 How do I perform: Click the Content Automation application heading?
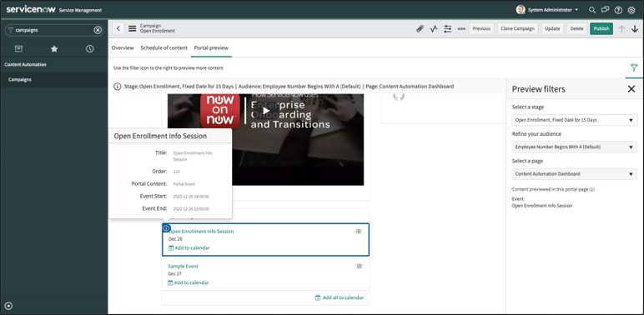26,64
